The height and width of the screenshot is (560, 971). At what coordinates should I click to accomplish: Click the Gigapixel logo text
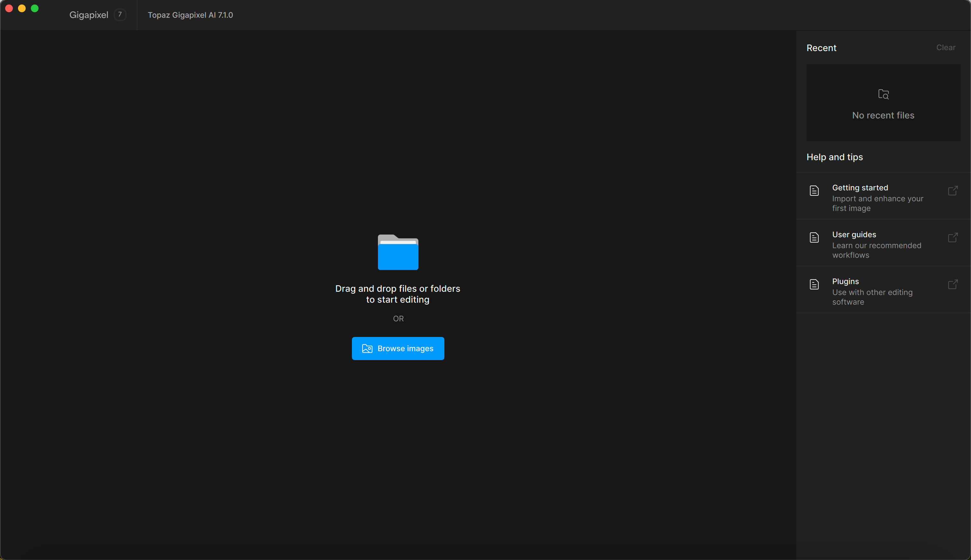click(x=89, y=15)
